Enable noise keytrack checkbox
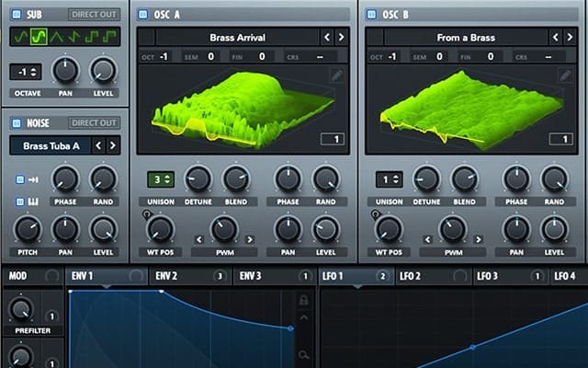The width and height of the screenshot is (588, 368). tap(20, 202)
